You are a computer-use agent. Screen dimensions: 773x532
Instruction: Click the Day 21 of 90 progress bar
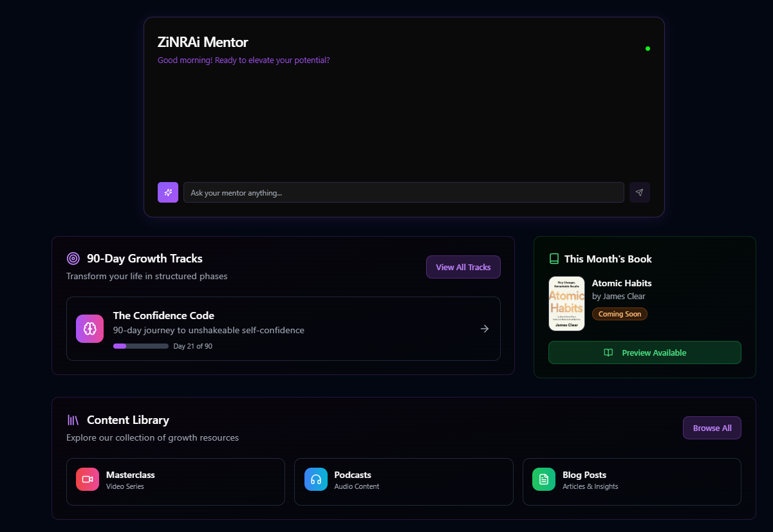coord(140,345)
